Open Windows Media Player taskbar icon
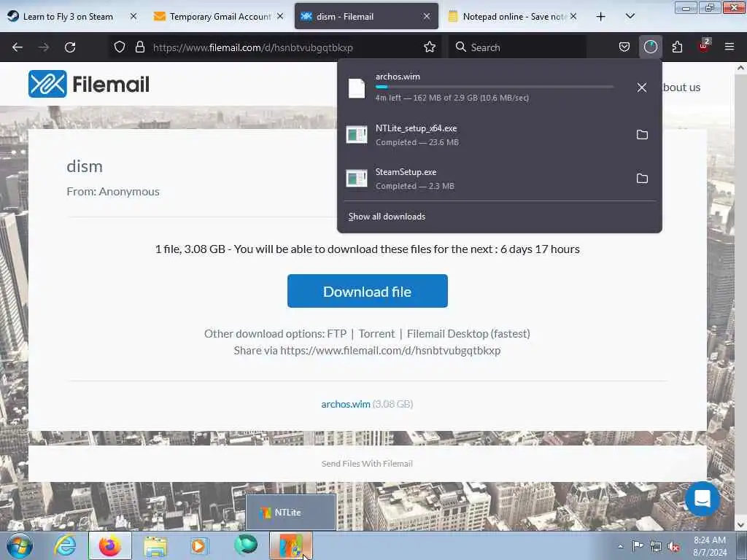The image size is (747, 560). 199,545
